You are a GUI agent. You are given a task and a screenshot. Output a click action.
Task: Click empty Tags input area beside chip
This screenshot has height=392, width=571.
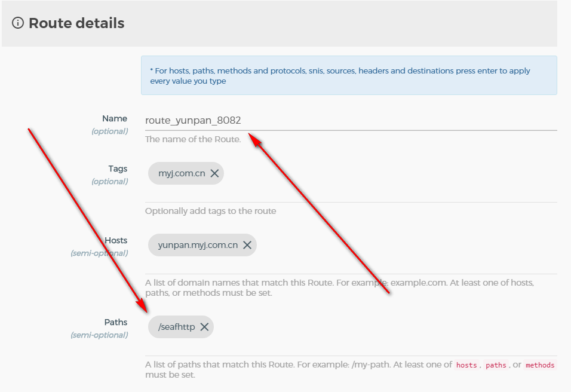[388, 174]
